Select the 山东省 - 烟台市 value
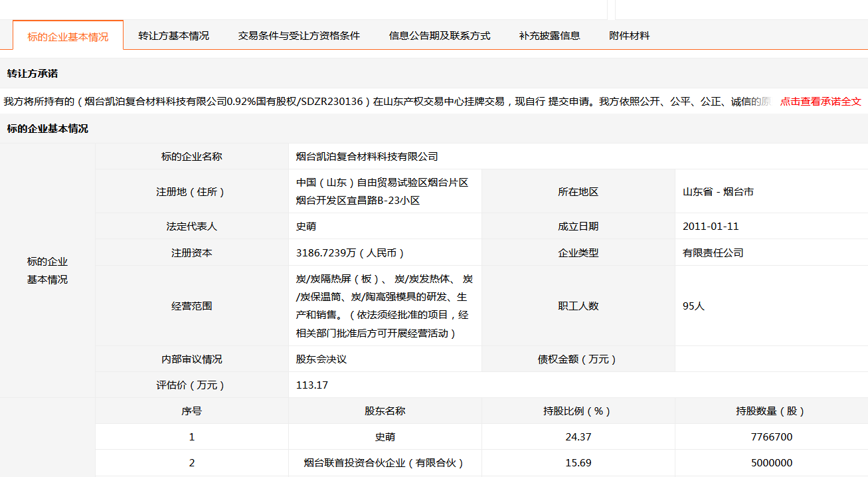This screenshot has width=868, height=477. (718, 192)
